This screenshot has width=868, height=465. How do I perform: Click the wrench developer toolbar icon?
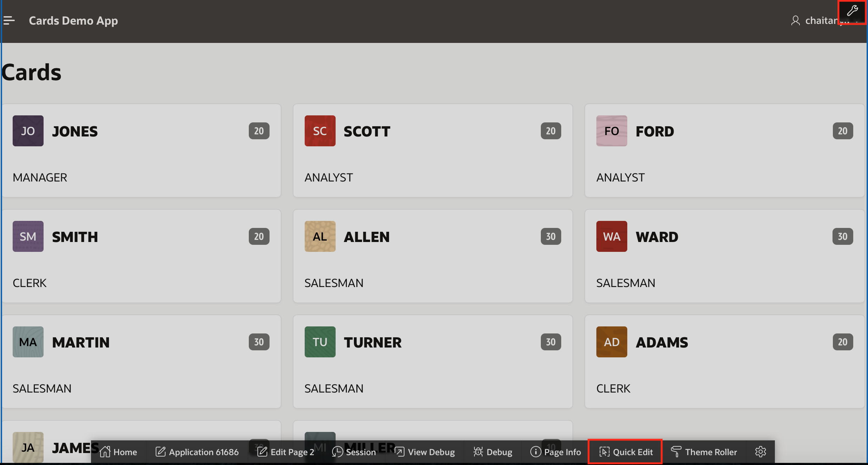tap(852, 11)
